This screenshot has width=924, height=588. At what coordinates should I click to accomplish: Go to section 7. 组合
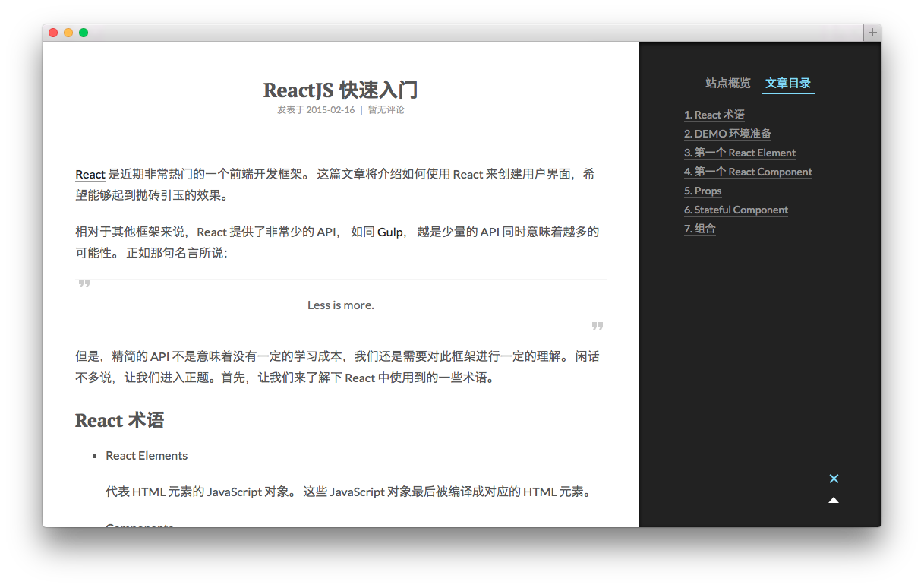pos(699,229)
